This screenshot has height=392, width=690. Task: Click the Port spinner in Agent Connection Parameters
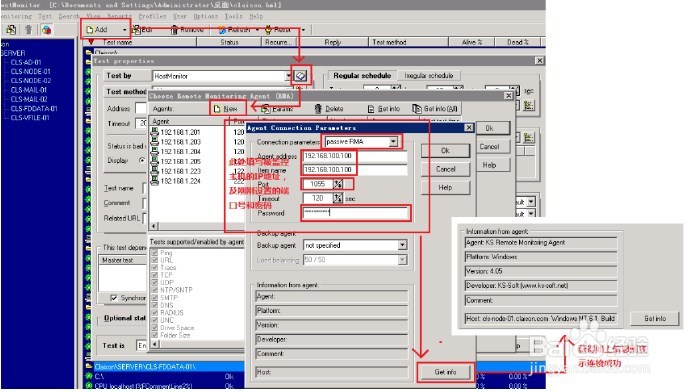[x=338, y=184]
